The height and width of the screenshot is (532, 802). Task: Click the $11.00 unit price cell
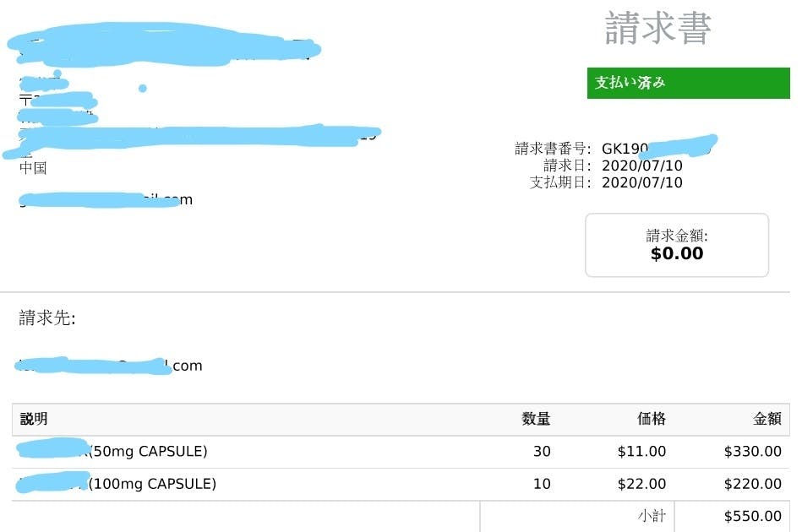pos(641,452)
